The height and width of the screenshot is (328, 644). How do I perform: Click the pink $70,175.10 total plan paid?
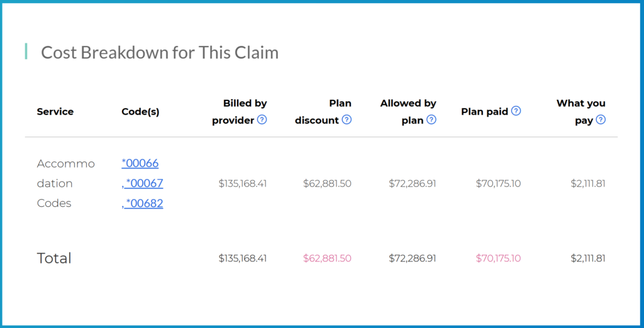click(498, 258)
